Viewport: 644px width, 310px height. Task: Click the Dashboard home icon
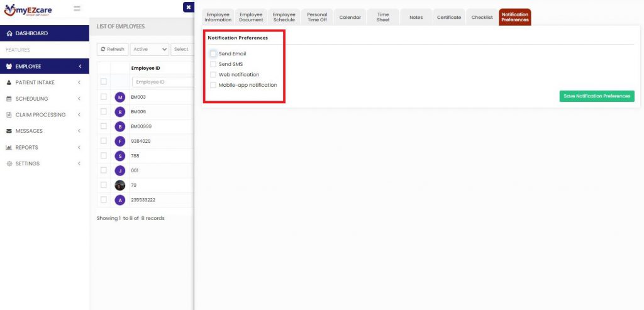tap(9, 33)
